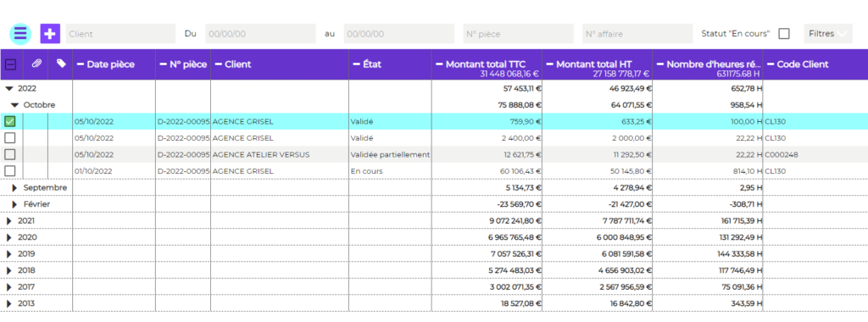
Task: Click minus icon before N° pièce header
Action: coord(163,64)
